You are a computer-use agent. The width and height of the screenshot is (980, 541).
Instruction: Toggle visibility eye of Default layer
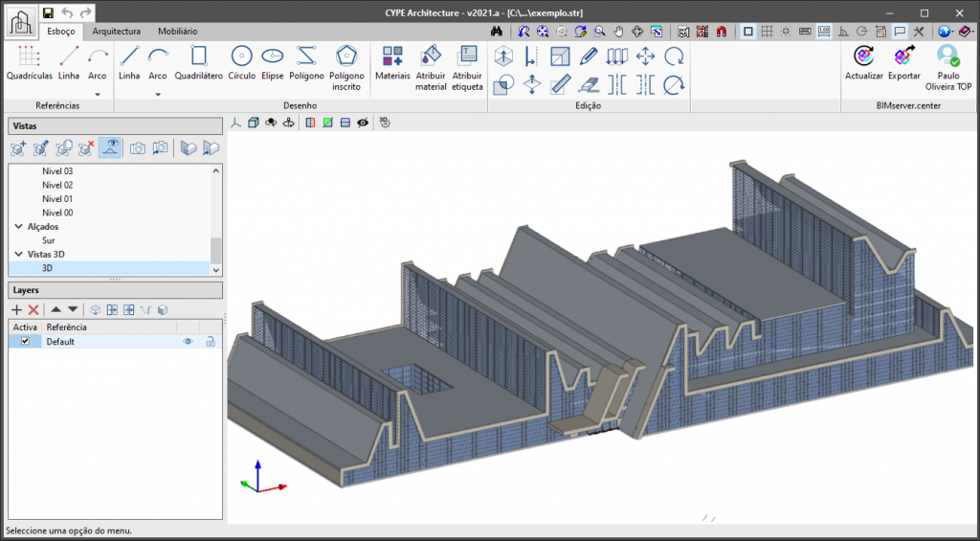189,341
